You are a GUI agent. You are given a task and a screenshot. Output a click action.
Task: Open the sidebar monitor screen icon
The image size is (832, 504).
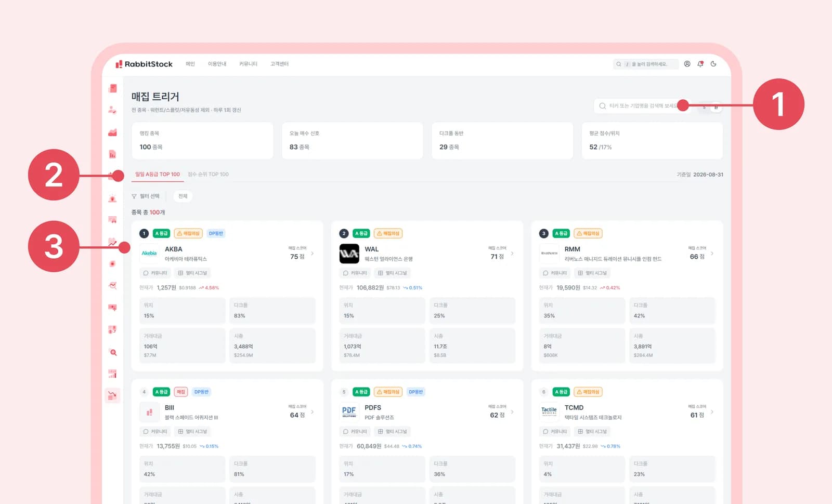point(112,308)
